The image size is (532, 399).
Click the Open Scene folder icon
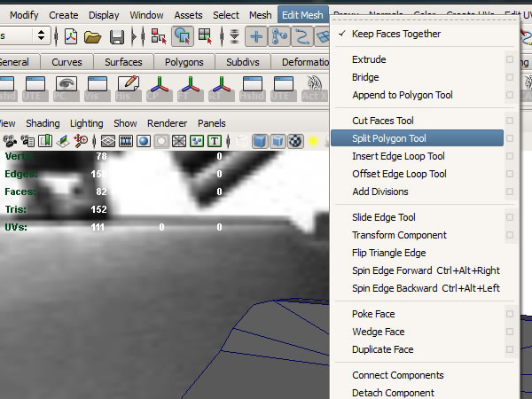[x=93, y=36]
